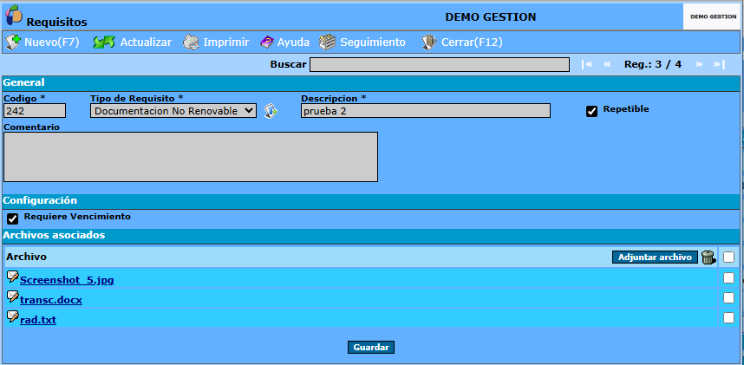
Task: Click the Nuevo(F7) toolbar label
Action: pyautogui.click(x=52, y=42)
